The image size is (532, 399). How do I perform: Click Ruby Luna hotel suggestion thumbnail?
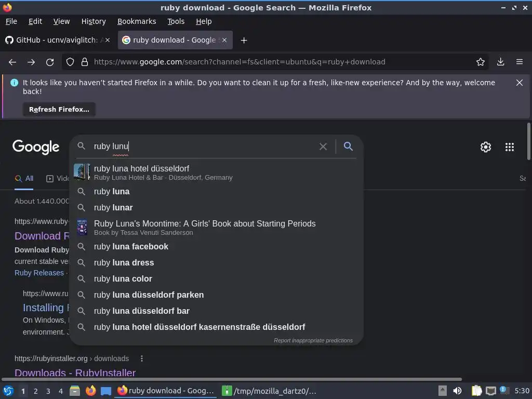pyautogui.click(x=82, y=172)
